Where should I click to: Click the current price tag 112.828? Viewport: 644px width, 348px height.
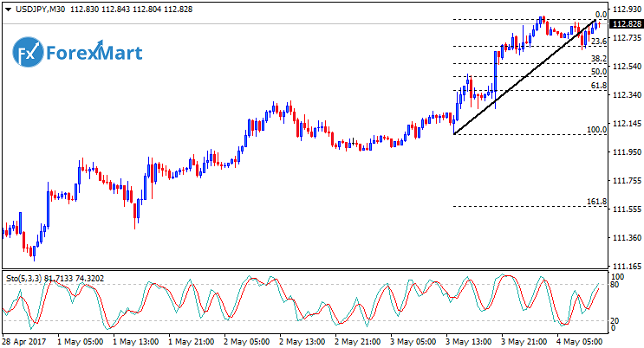tap(626, 24)
